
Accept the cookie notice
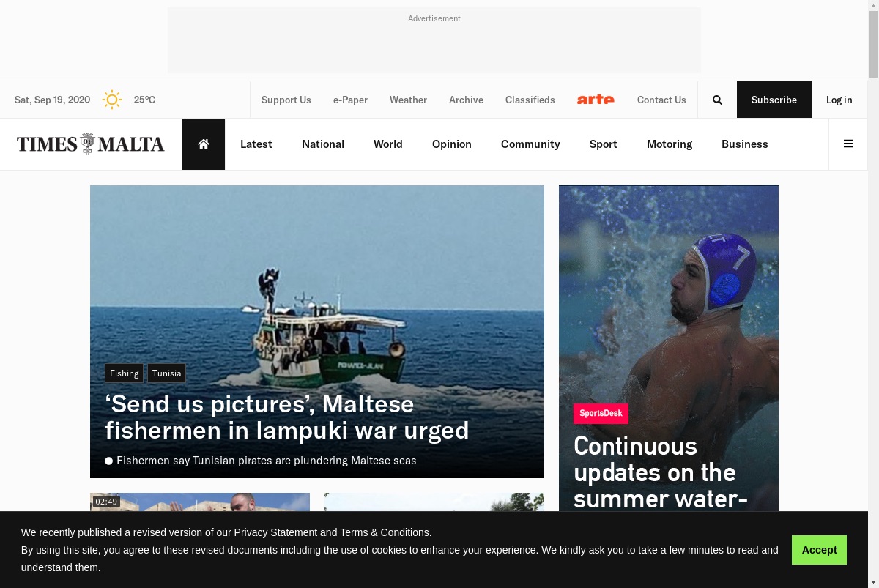click(819, 550)
